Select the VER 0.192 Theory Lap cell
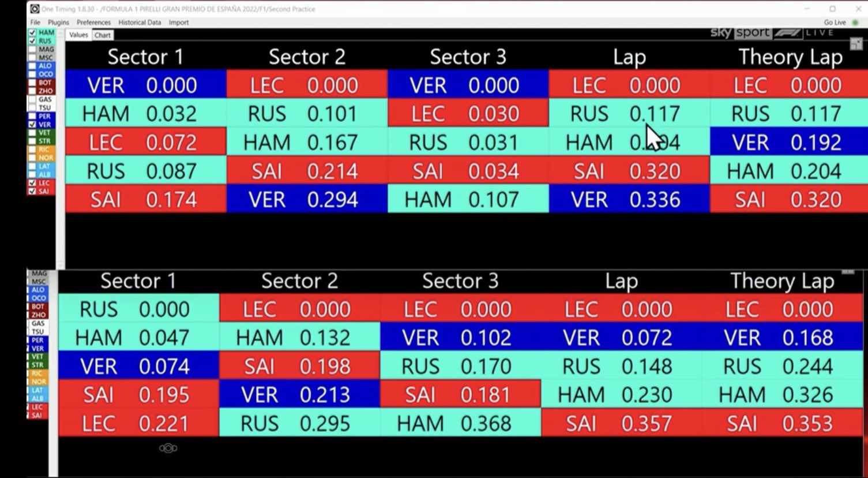This screenshot has height=478, width=868. [789, 143]
